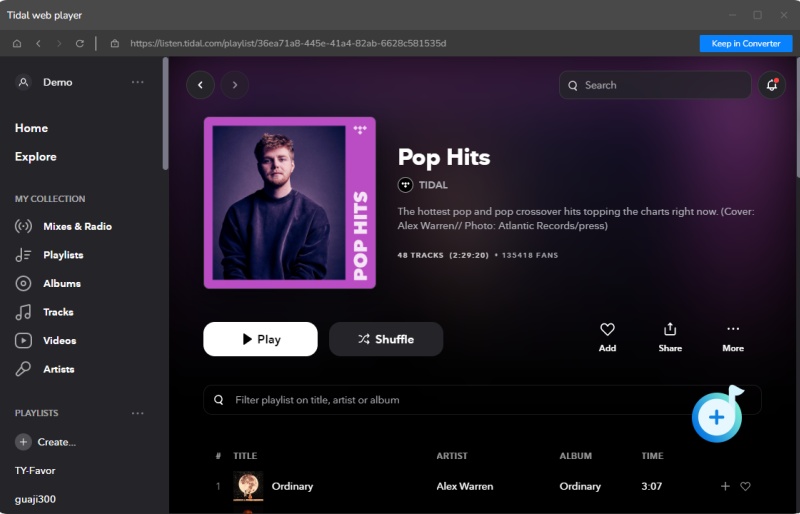Click the Filter playlist input field
The height and width of the screenshot is (514, 800).
click(482, 400)
